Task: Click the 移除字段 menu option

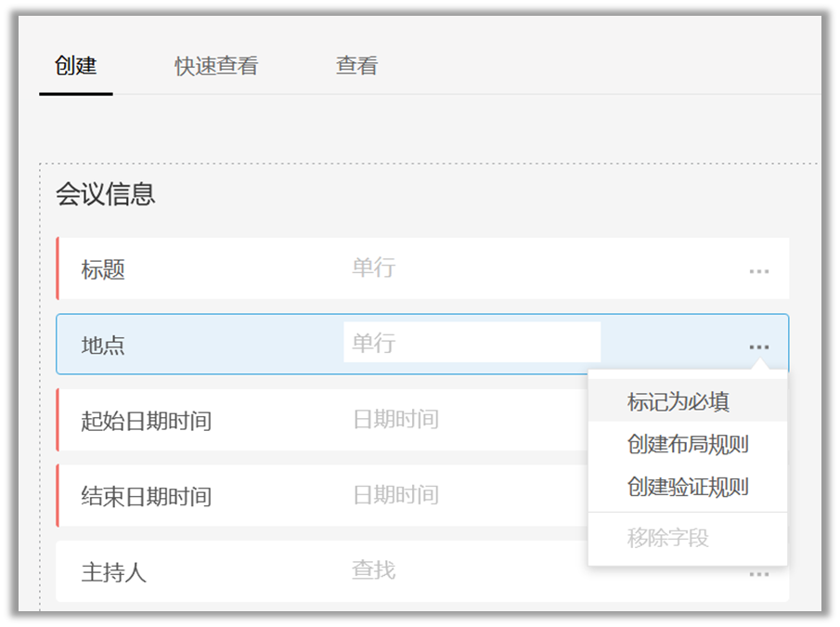Action: click(x=668, y=538)
